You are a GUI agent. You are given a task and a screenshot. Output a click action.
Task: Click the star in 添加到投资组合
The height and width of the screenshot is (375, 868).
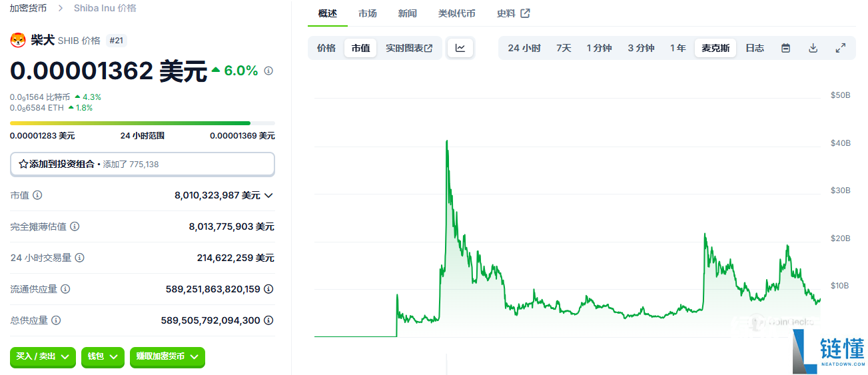(23, 164)
